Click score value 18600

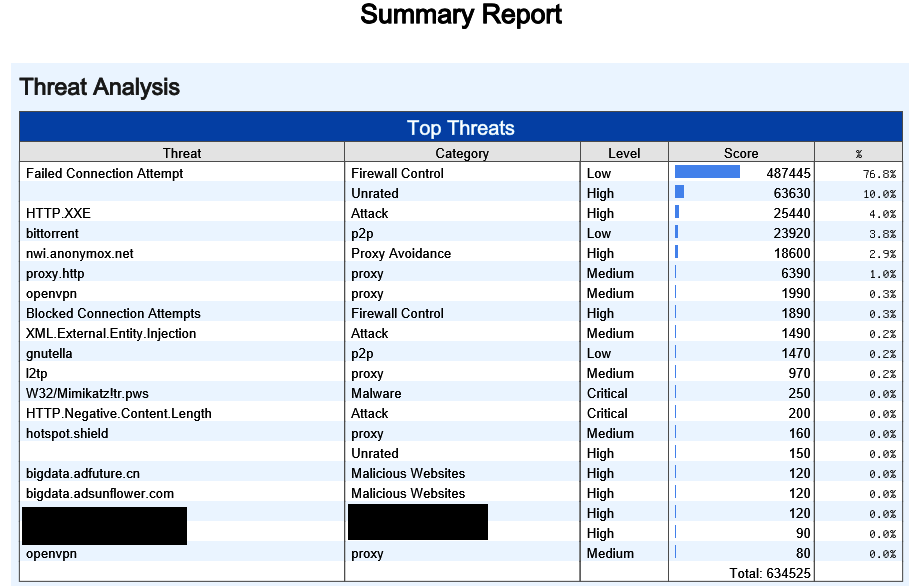pos(791,253)
